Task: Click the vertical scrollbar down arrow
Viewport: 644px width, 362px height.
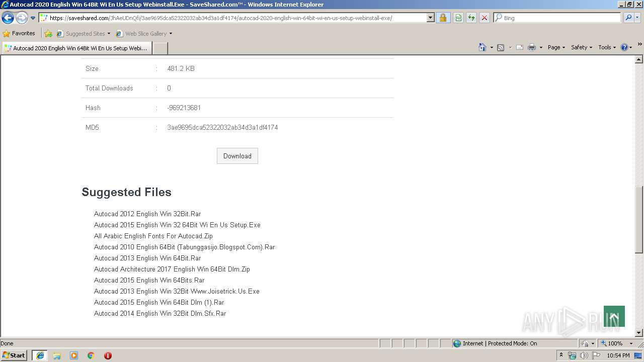Action: pyautogui.click(x=639, y=333)
